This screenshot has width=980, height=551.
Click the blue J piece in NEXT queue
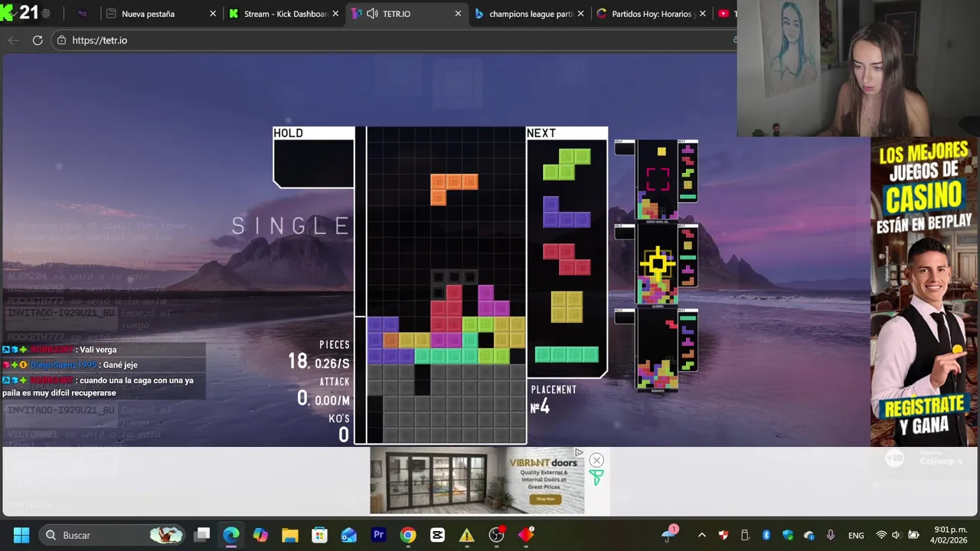(x=567, y=212)
